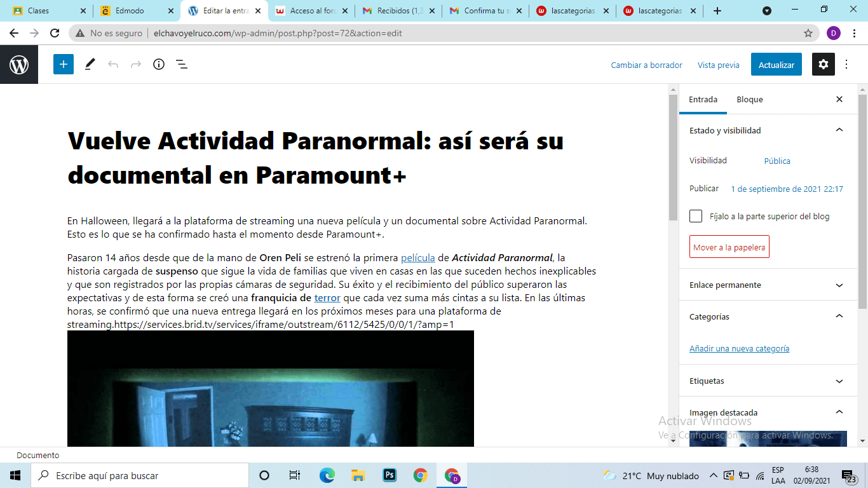Switch to the 'Bloque' sidebar tab
This screenshot has width=868, height=488.
pyautogui.click(x=750, y=99)
